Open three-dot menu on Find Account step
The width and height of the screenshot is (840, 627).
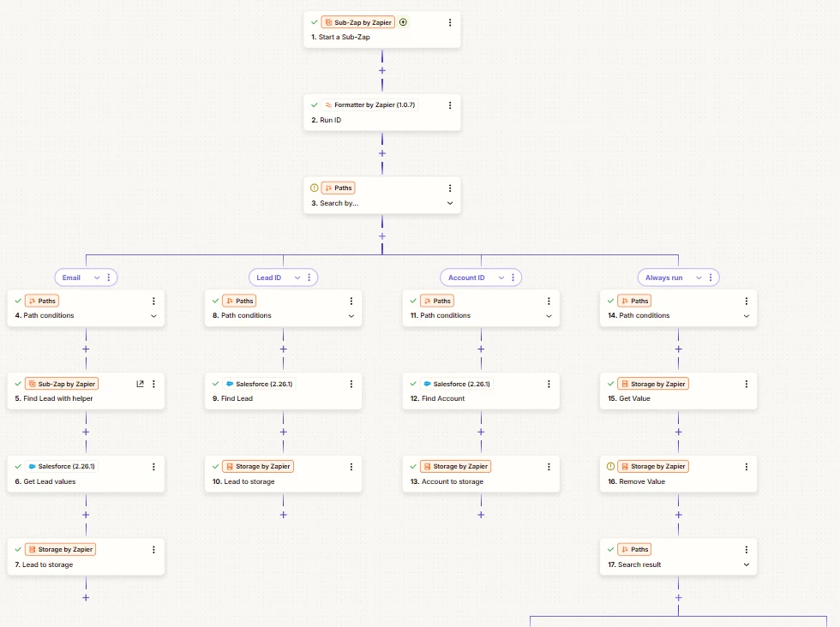[x=549, y=384]
